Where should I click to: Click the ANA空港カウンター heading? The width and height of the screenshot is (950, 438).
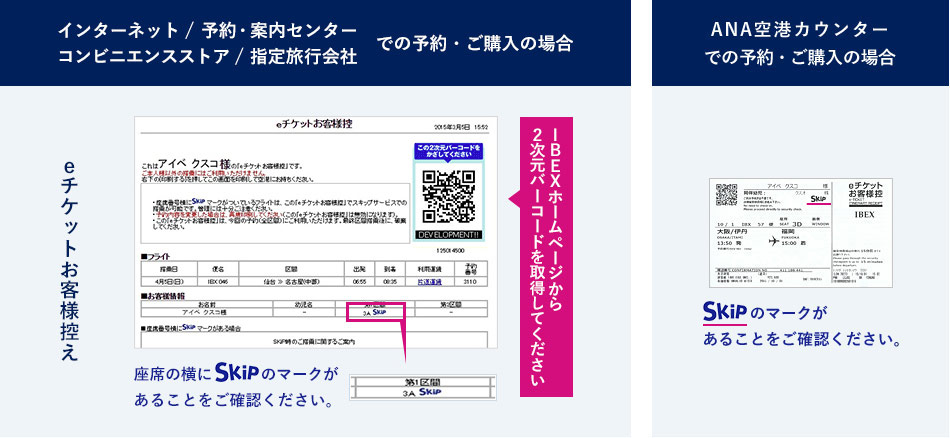click(x=800, y=29)
